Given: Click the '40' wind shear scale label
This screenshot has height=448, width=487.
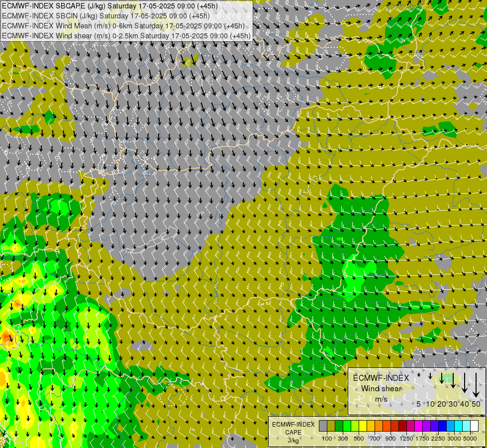Looking at the screenshot, I should 465,404.
